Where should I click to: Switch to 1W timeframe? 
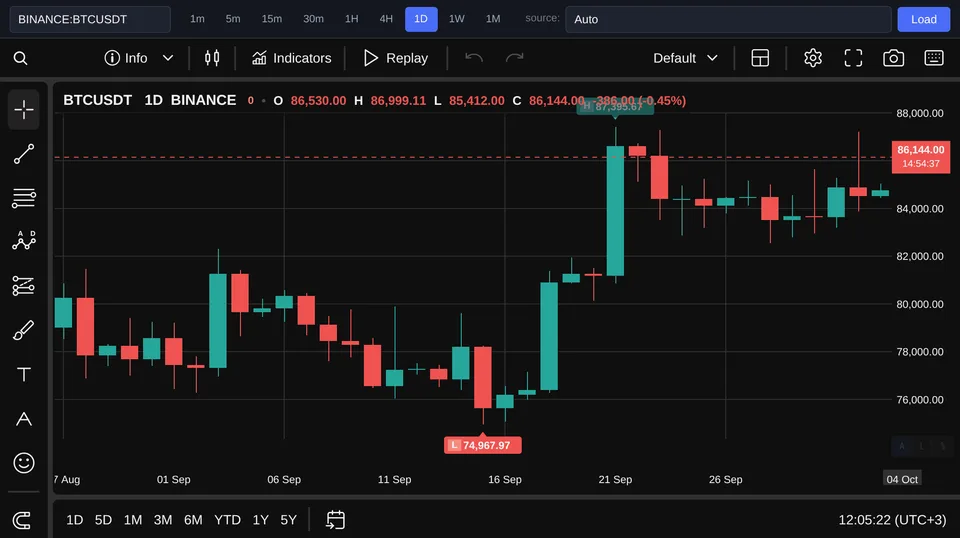457,19
